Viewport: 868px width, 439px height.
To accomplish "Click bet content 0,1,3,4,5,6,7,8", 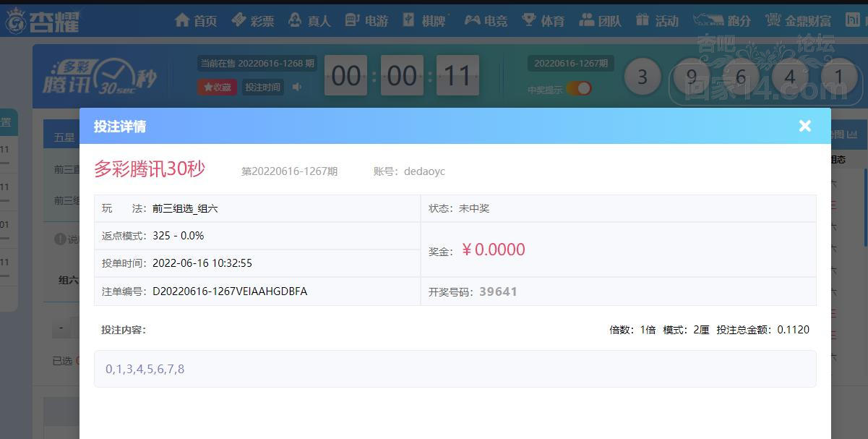I will (x=145, y=369).
